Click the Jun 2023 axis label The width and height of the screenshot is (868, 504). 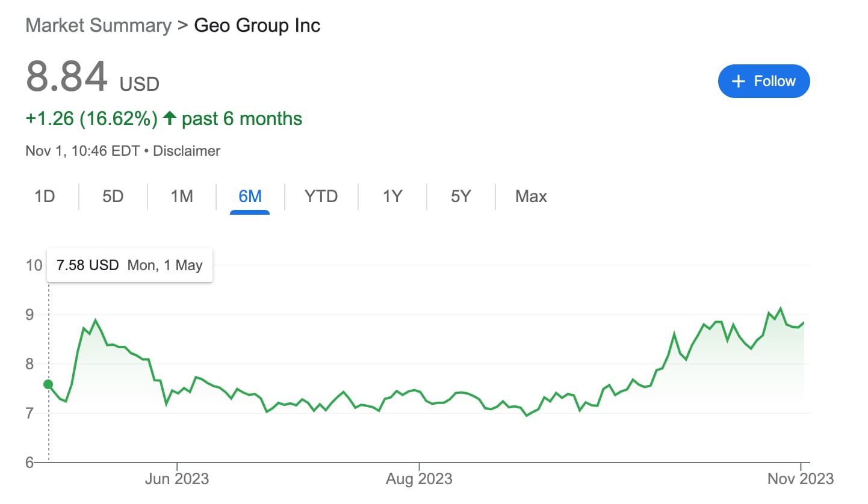pyautogui.click(x=178, y=479)
